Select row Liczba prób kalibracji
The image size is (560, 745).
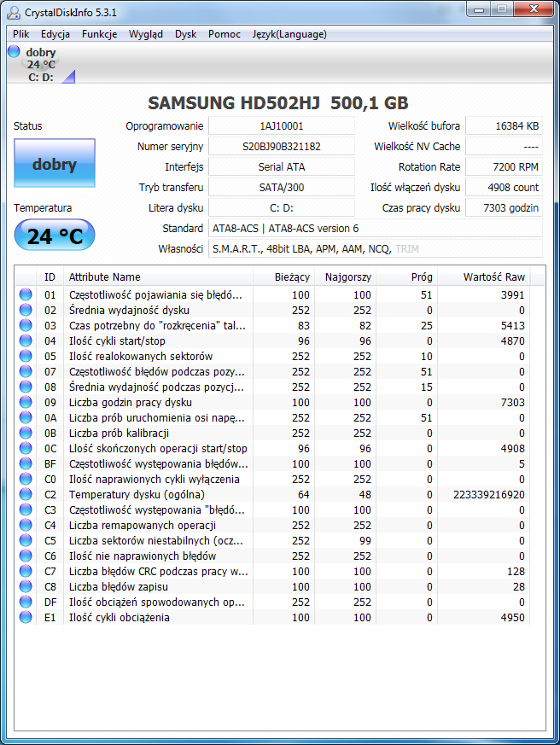(273, 434)
